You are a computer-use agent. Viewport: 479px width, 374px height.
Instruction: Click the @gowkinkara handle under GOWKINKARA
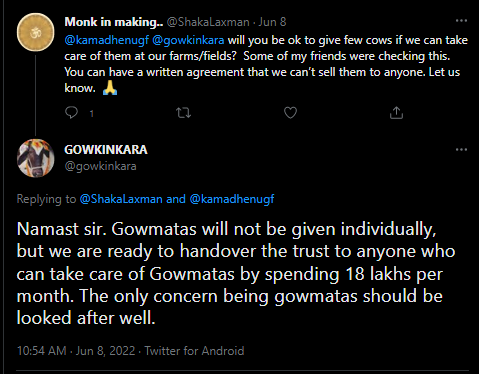click(x=100, y=166)
